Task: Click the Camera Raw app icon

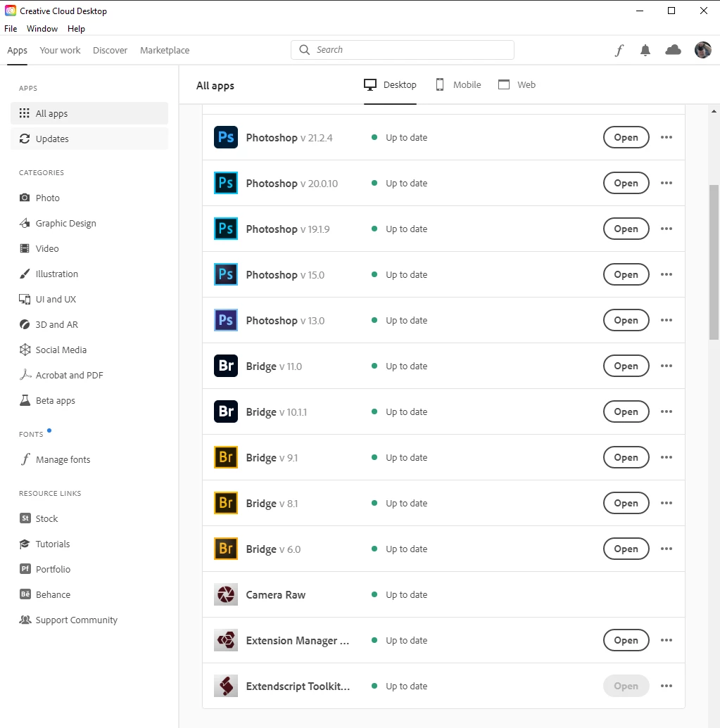Action: pyautogui.click(x=226, y=595)
